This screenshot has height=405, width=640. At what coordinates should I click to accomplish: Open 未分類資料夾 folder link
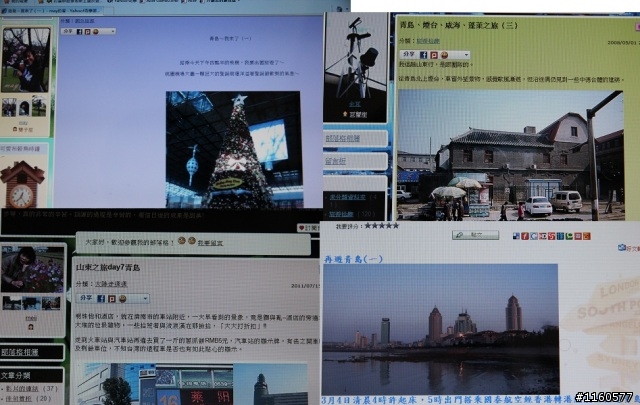click(347, 197)
